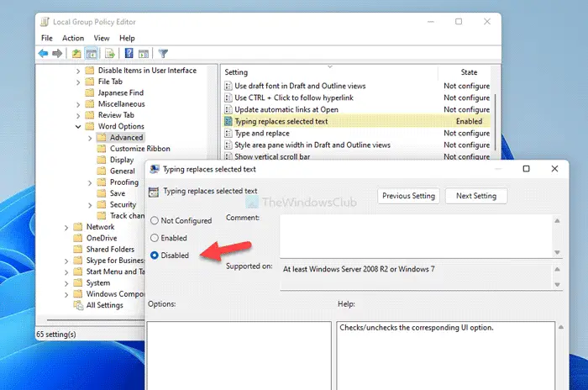Collapse the Word Options tree node
The height and width of the screenshot is (390, 588).
(78, 126)
